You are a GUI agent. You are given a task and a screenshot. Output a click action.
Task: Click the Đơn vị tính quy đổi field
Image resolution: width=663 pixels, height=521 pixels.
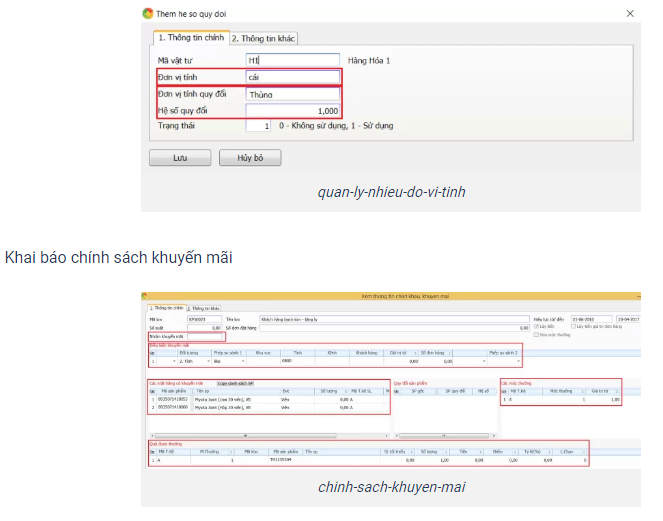click(x=292, y=94)
